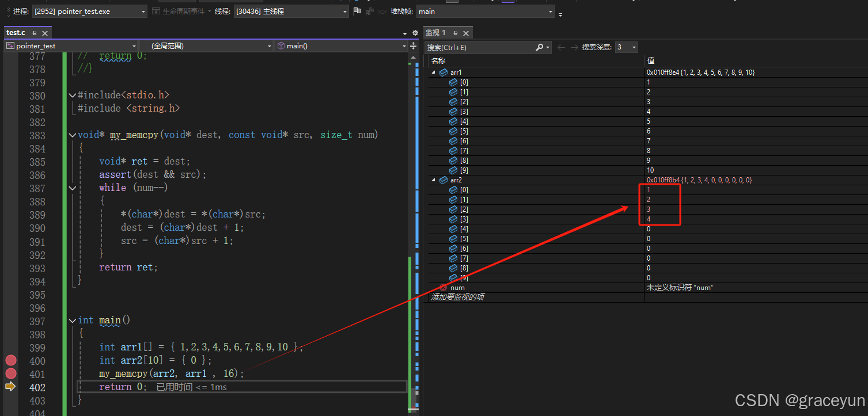Click the flag icon next to thread dropdown
Image resolution: width=868 pixels, height=416 pixels.
(357, 12)
